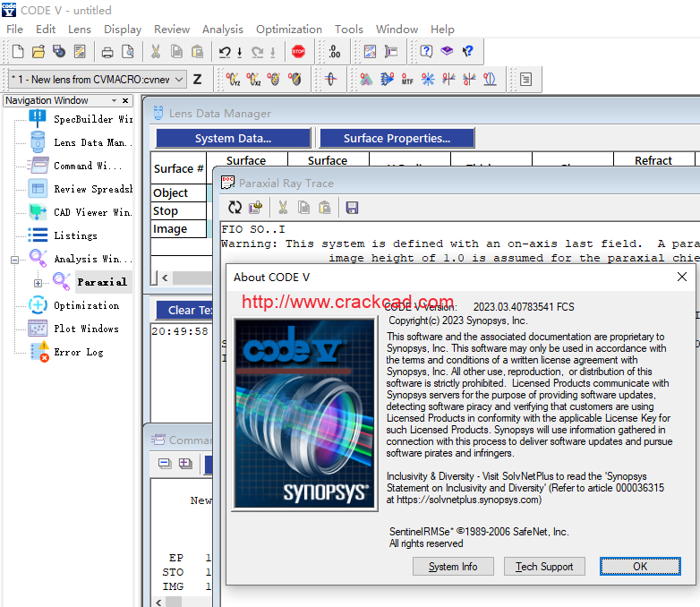Click the listing page icon on toolbar
The width and height of the screenshot is (700, 607).
[x=525, y=80]
